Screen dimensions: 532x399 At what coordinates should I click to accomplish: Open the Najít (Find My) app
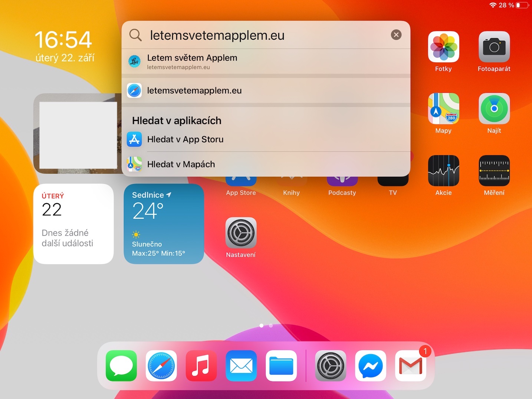tap(494, 108)
